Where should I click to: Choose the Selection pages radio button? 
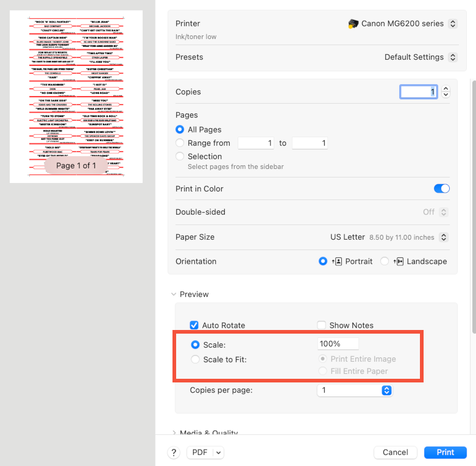coord(180,156)
